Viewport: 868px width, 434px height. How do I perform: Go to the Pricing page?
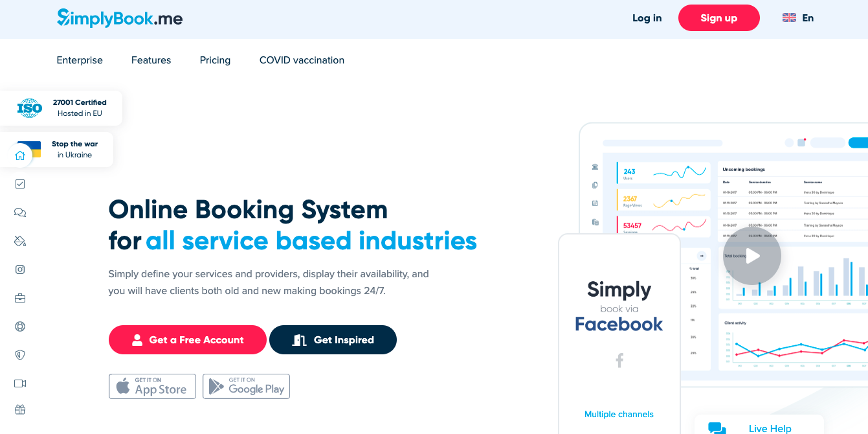tap(215, 60)
